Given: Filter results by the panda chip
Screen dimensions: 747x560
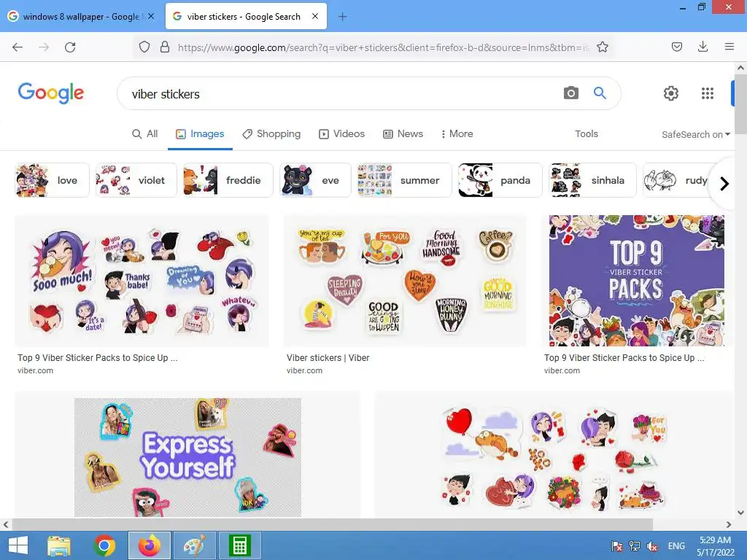Looking at the screenshot, I should click(x=500, y=180).
